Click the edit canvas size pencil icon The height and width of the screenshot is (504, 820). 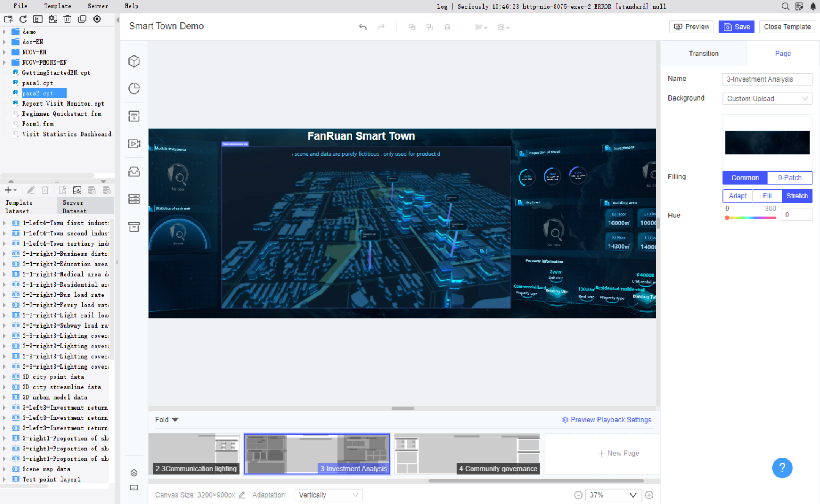tap(242, 495)
